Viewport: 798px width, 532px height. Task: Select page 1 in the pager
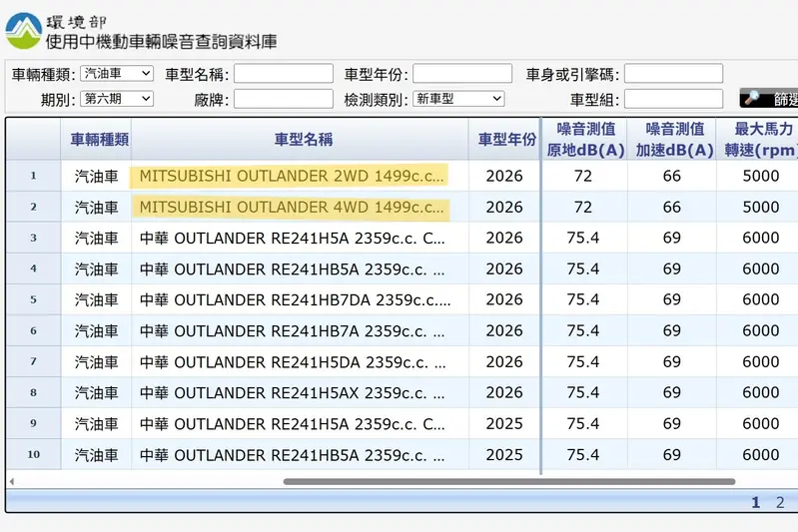(x=756, y=502)
